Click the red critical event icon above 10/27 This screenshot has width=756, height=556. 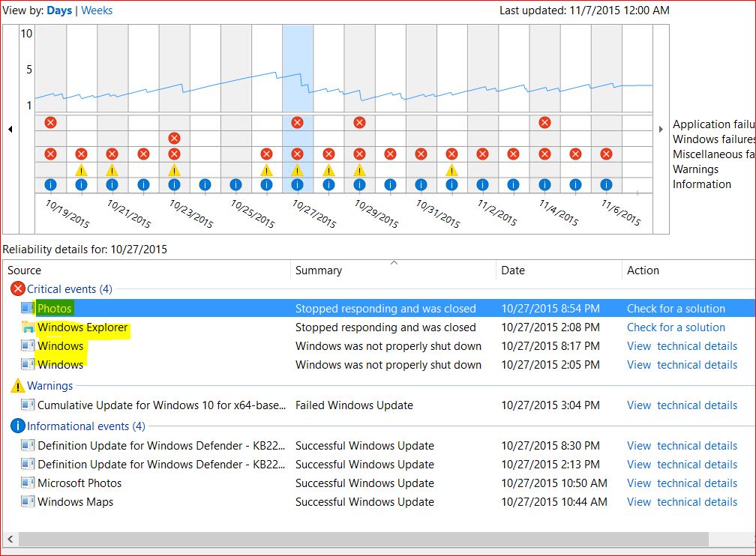coord(298,121)
